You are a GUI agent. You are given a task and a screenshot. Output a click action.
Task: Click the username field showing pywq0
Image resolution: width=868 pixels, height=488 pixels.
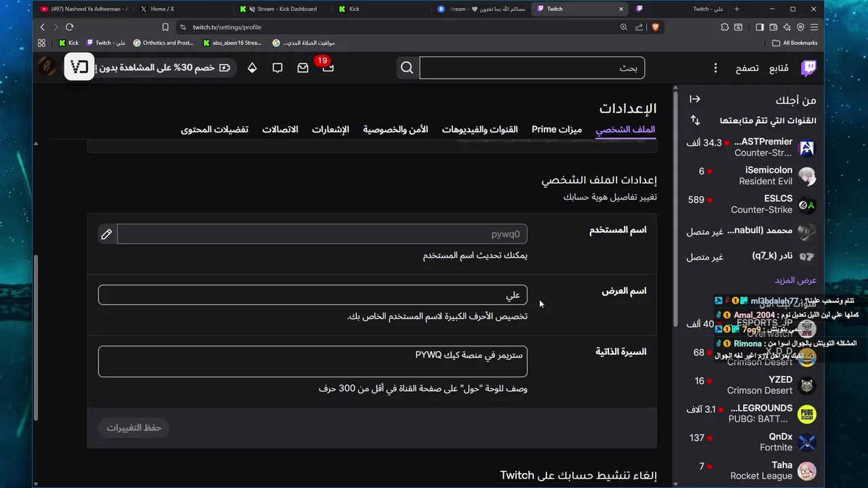coord(322,235)
